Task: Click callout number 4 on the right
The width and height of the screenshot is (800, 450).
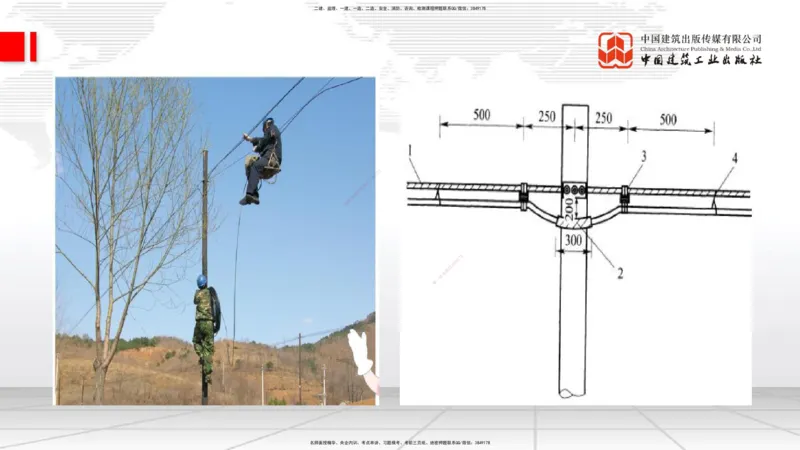Action: [x=734, y=157]
